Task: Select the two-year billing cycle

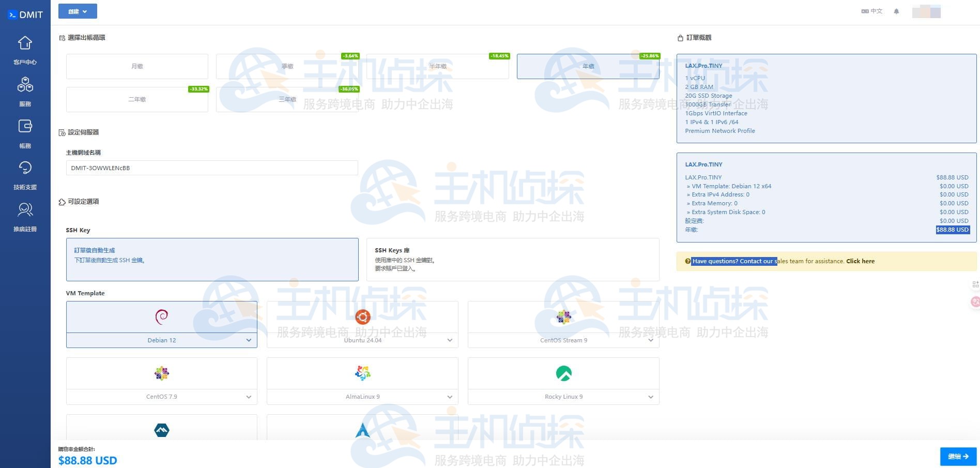Action: [x=137, y=99]
